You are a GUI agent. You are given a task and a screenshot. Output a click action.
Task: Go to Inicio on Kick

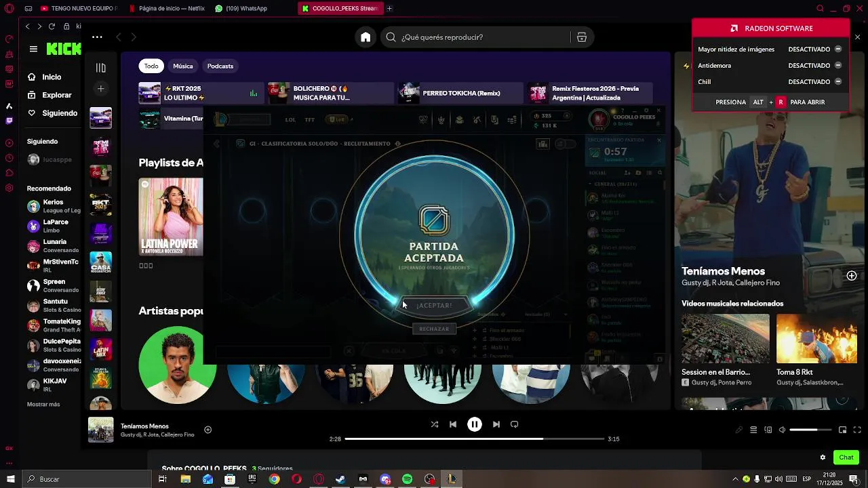pyautogui.click(x=45, y=77)
